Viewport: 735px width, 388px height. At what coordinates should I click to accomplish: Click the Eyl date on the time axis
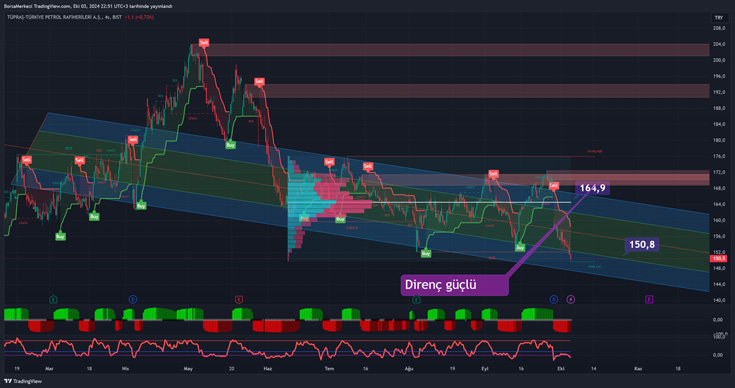(485, 369)
